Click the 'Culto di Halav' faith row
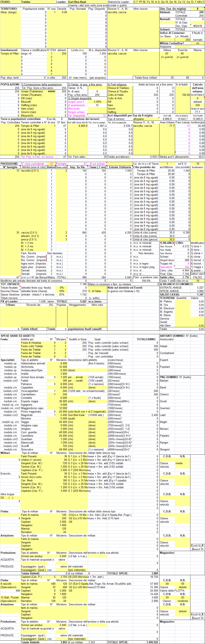Image resolution: width=205 pixels, height=644 pixels. click(116, 95)
